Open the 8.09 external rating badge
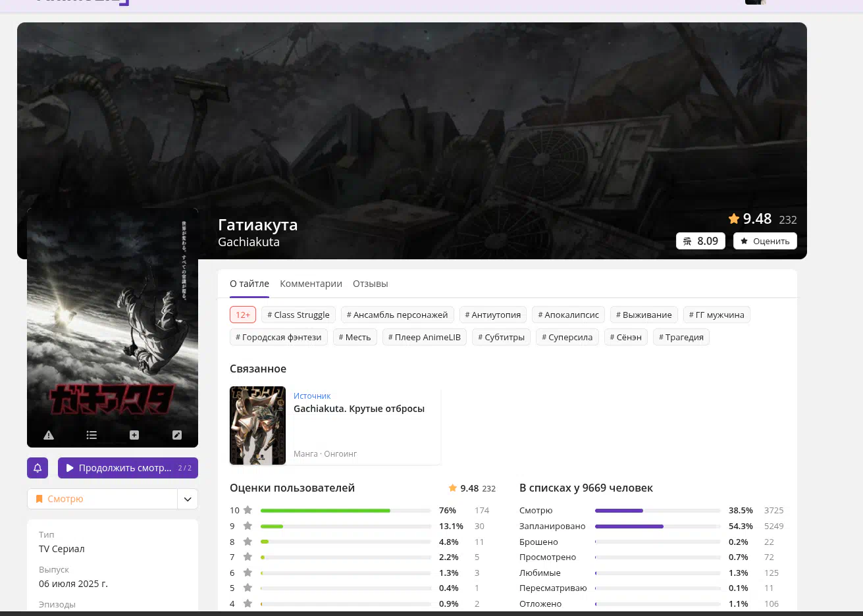 (x=700, y=241)
